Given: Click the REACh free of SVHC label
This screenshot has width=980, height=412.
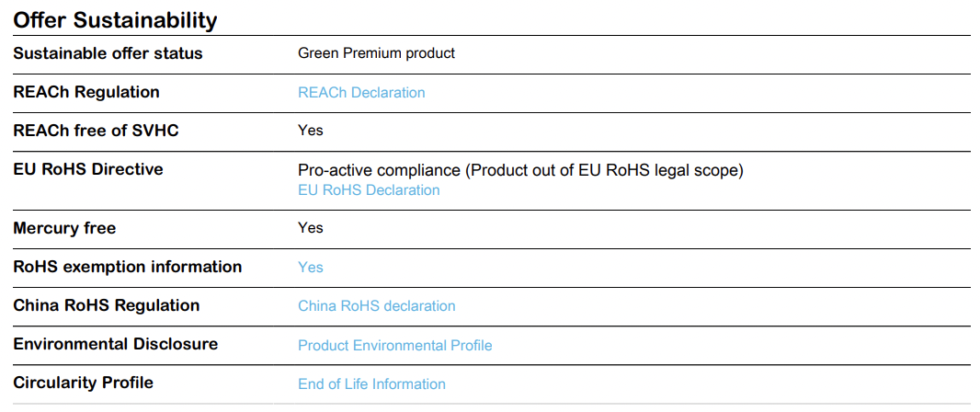Looking at the screenshot, I should click(x=96, y=130).
